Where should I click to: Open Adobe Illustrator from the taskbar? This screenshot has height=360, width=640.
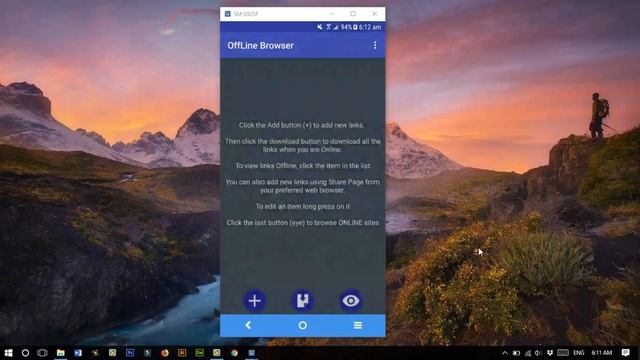coord(182,353)
